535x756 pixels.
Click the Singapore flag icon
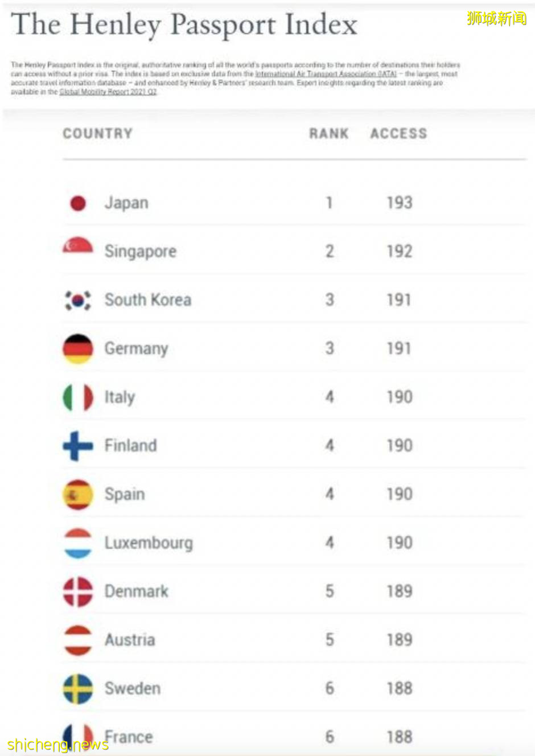coord(78,247)
